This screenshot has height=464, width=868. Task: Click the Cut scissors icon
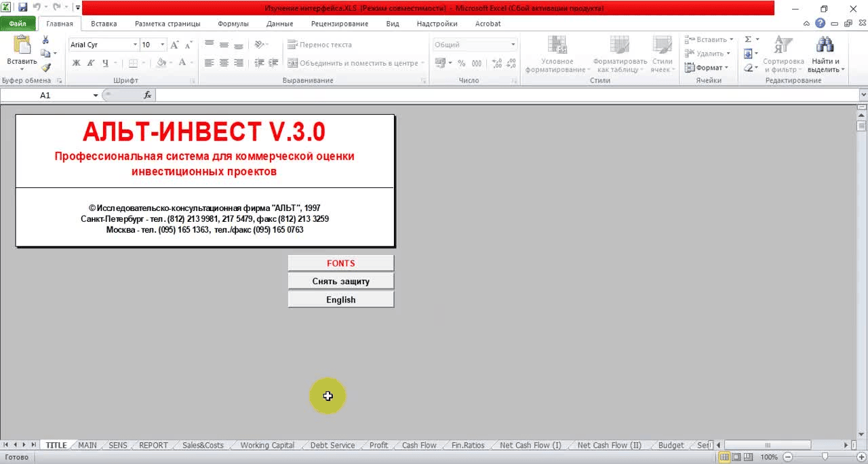(x=45, y=40)
